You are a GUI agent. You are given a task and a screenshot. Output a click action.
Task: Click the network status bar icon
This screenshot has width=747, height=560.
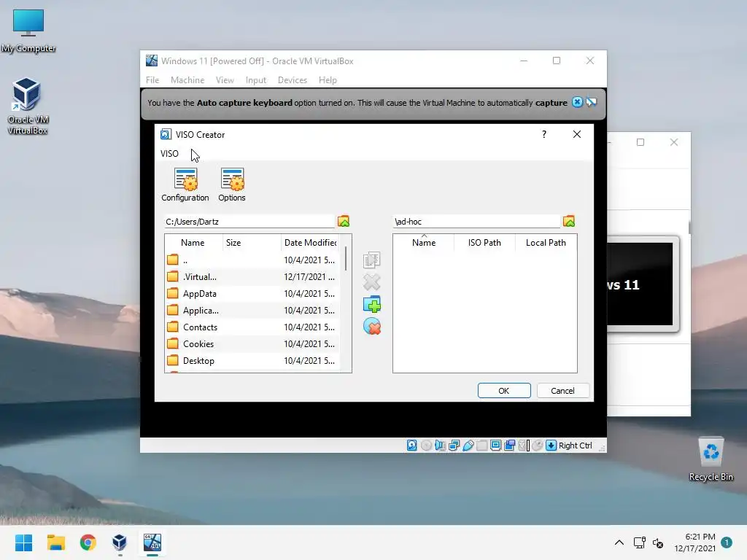[454, 446]
